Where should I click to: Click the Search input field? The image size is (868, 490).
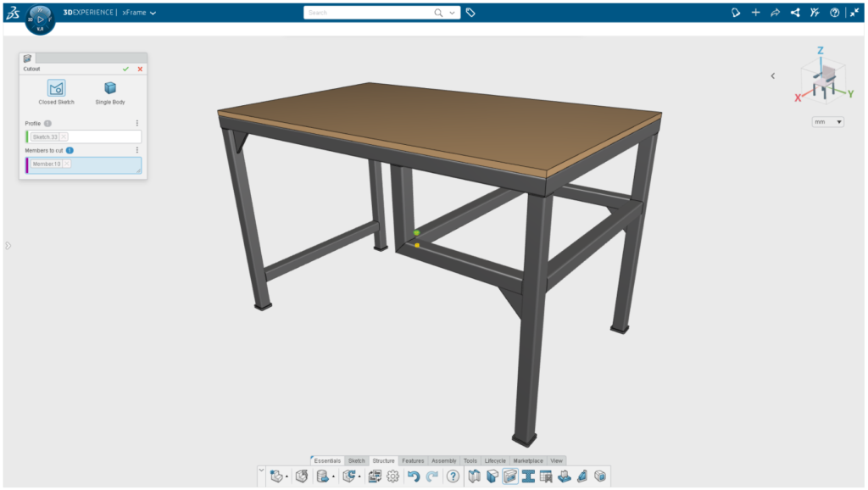[369, 13]
